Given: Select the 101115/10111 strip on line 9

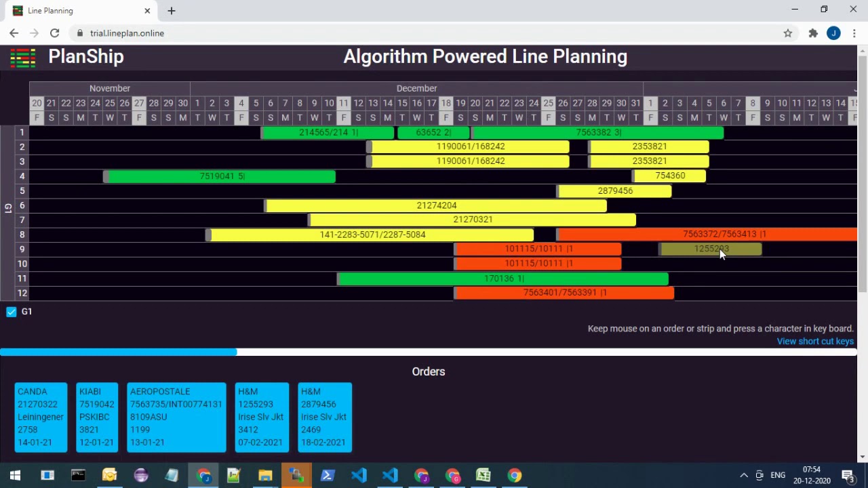Looking at the screenshot, I should [x=538, y=249].
